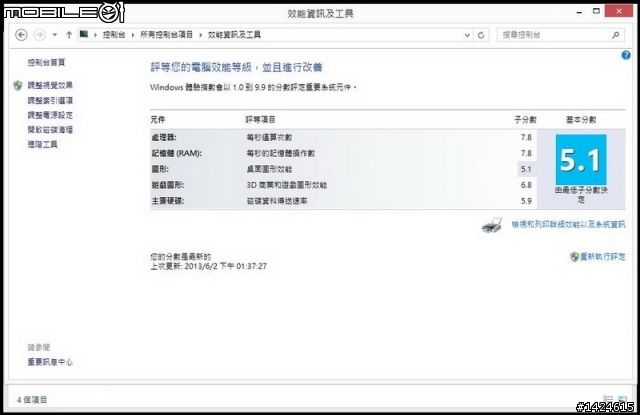Viewport: 640px width, 415px height.
Task: Click the 5.1 base score tile
Action: tap(581, 160)
